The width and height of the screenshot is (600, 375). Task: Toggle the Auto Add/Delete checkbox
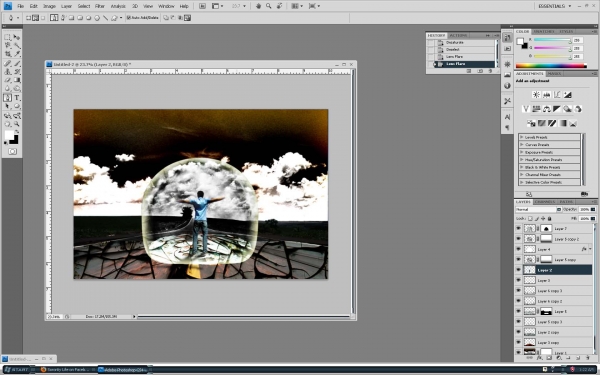[x=129, y=18]
